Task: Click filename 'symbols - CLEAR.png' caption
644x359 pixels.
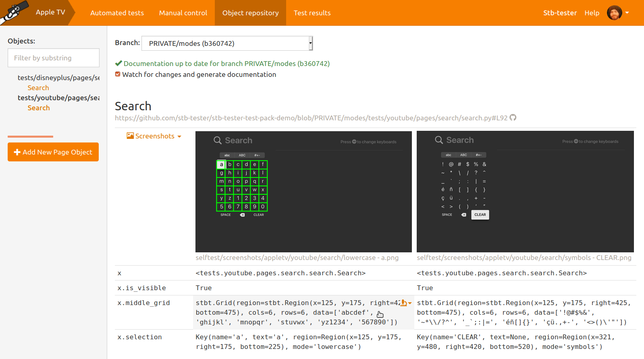Action: tap(524, 258)
